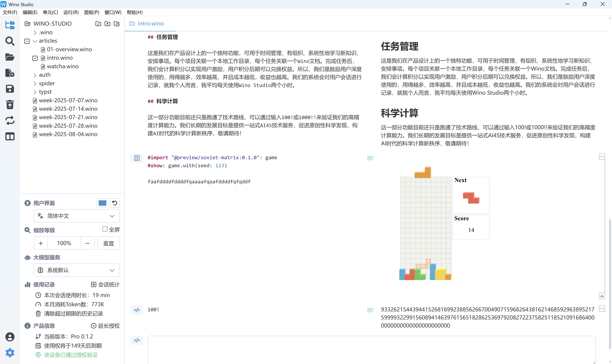Create a new file using the sidebar icon
Viewport: 612px width, 364px height.
tap(10, 73)
